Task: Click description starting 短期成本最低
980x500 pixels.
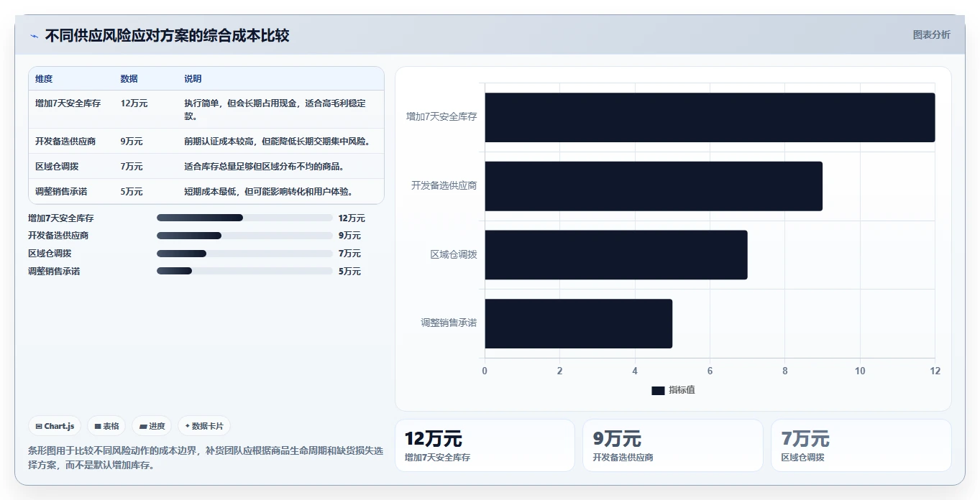Action: click(x=269, y=192)
